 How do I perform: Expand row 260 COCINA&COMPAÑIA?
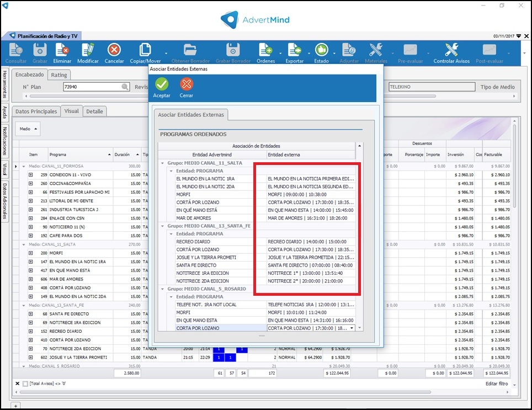[x=30, y=183]
